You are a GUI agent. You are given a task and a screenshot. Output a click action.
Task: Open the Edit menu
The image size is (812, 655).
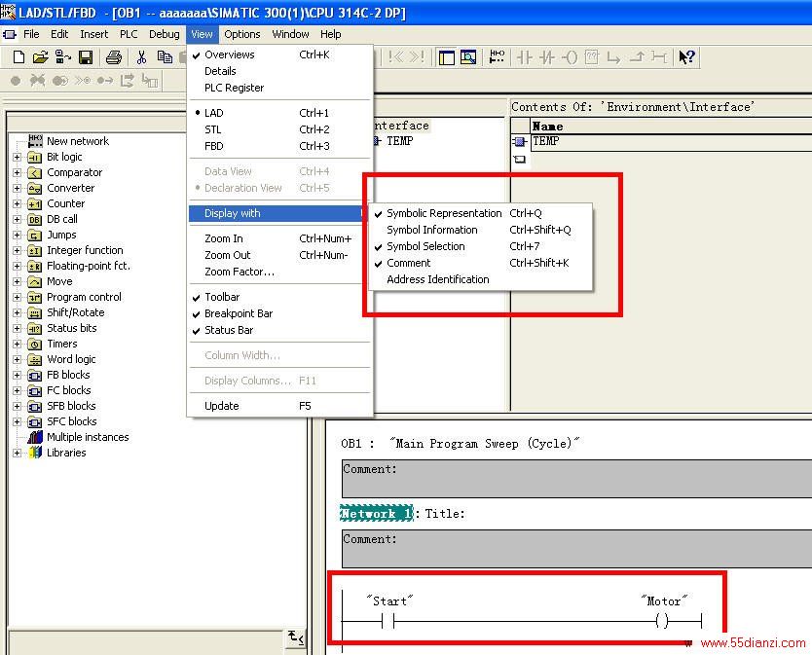click(59, 34)
